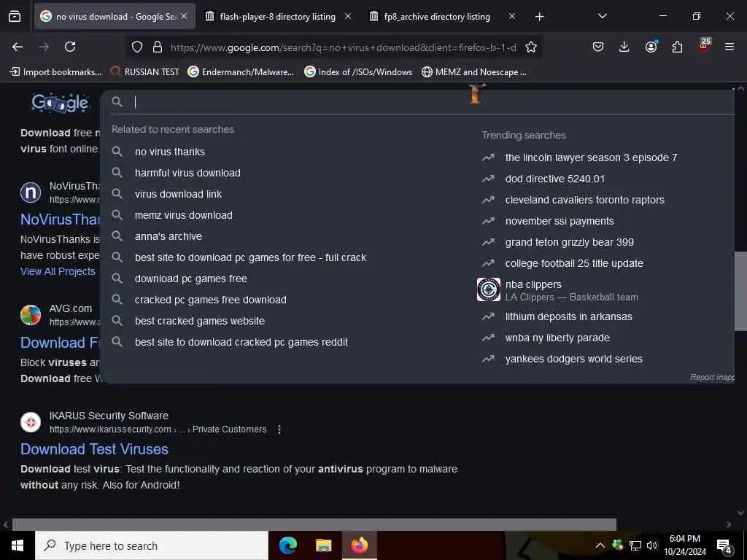Select suggestion 'harmful virus download'

click(x=187, y=173)
